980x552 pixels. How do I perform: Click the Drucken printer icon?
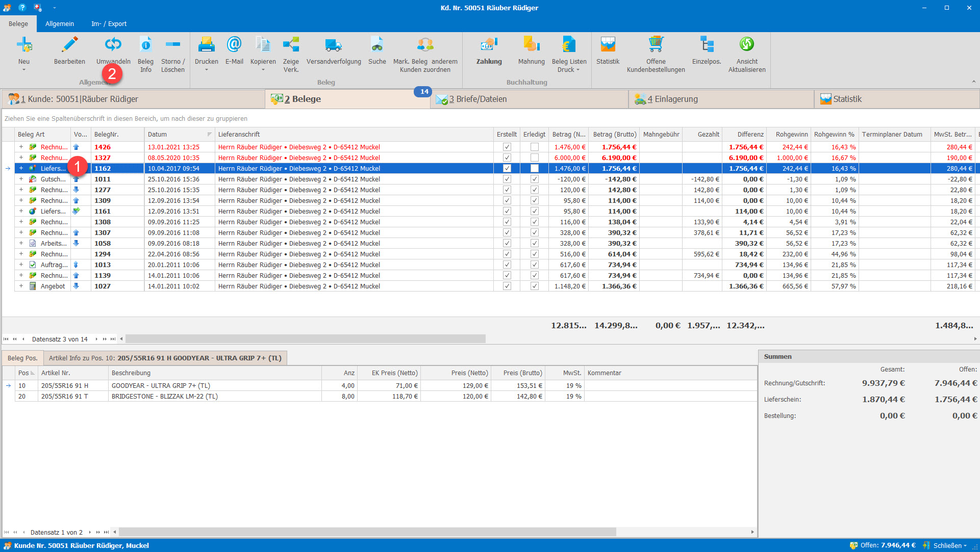pos(206,45)
